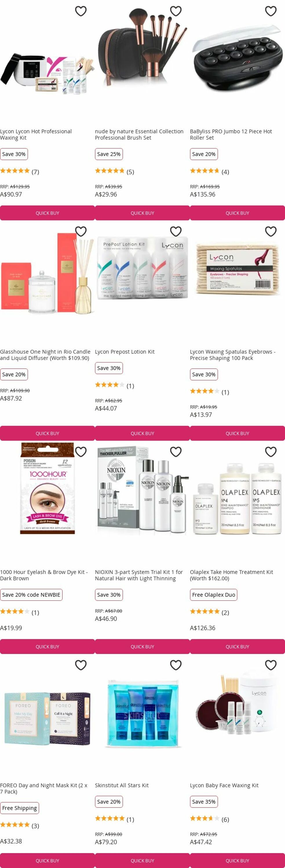Quick buy the Lycon Hot Professional Waxing Kit
Image resolution: width=285 pixels, height=868 pixels.
(x=47, y=213)
